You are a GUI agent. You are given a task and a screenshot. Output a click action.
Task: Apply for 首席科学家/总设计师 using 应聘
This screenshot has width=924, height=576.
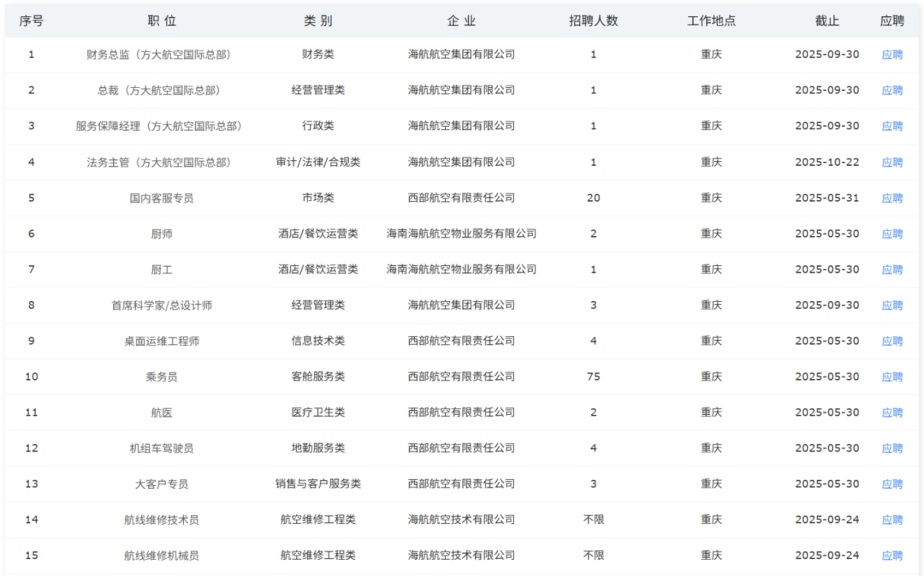[891, 306]
